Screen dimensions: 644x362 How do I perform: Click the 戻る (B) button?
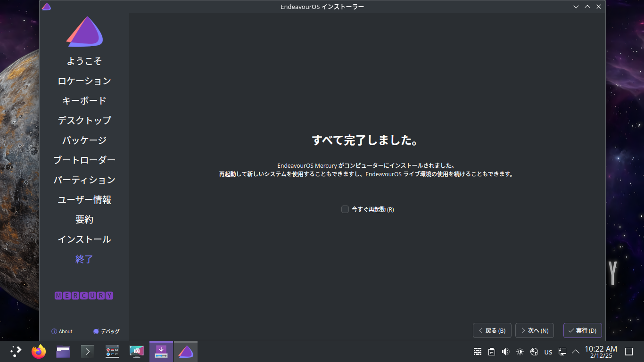pyautogui.click(x=492, y=330)
